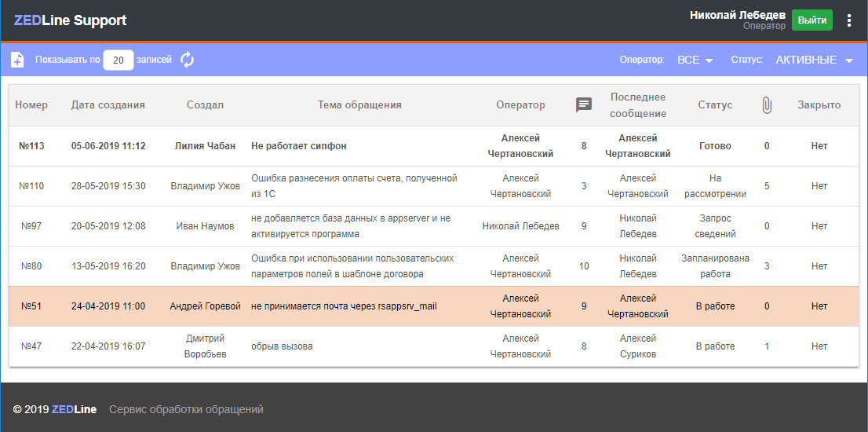Open the three-dot options menu
868x432 pixels.
point(848,20)
